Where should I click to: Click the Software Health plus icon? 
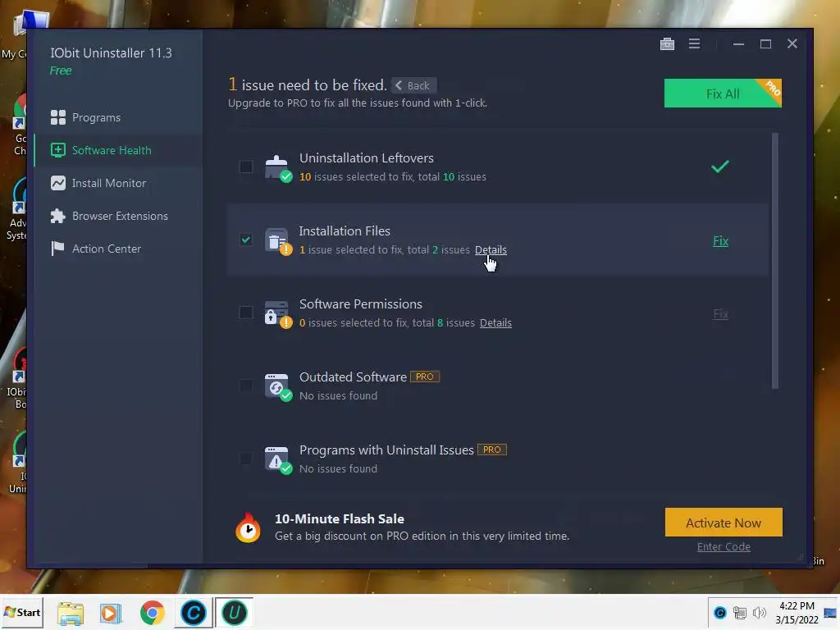click(x=58, y=150)
